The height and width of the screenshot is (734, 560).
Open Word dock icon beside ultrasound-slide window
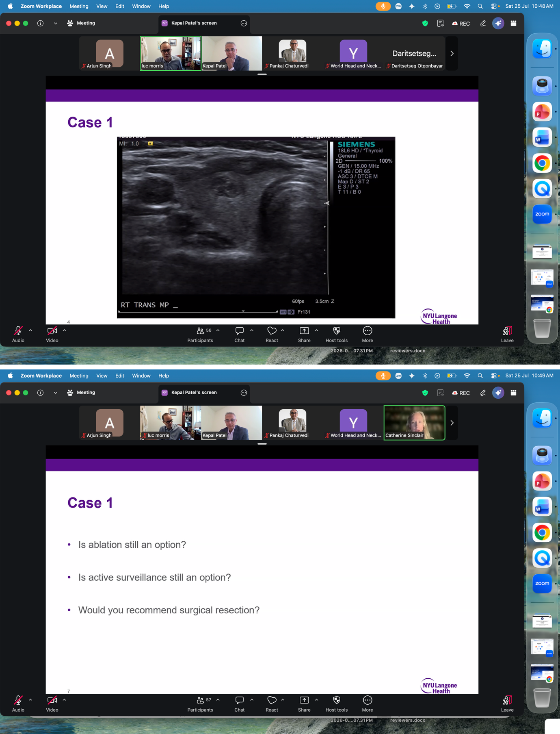542,138
